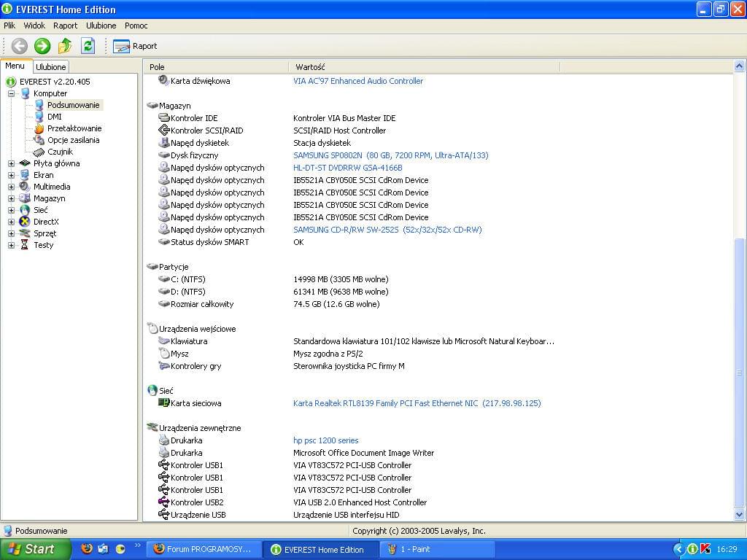Click the Firefox quick launch icon
The width and height of the screenshot is (747, 560).
point(87,548)
